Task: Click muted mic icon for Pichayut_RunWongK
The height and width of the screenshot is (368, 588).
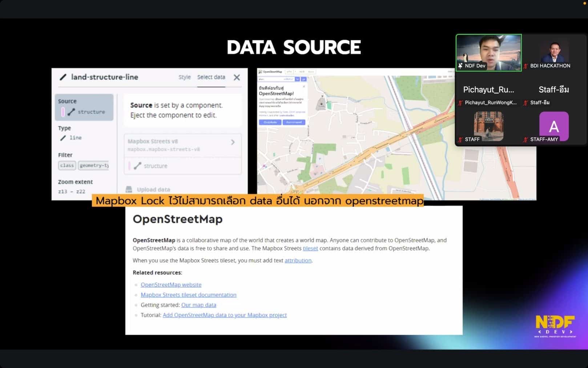Action: [x=460, y=103]
